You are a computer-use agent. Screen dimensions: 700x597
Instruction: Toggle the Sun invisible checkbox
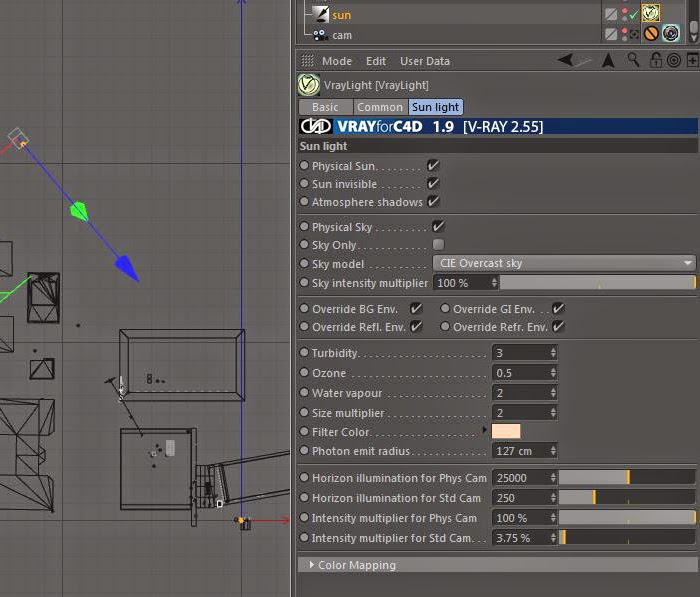click(x=433, y=184)
